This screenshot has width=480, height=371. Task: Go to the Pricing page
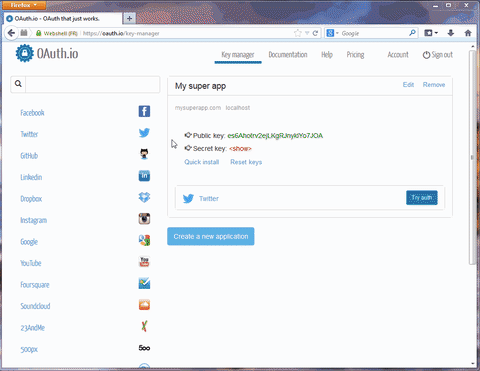coord(355,55)
